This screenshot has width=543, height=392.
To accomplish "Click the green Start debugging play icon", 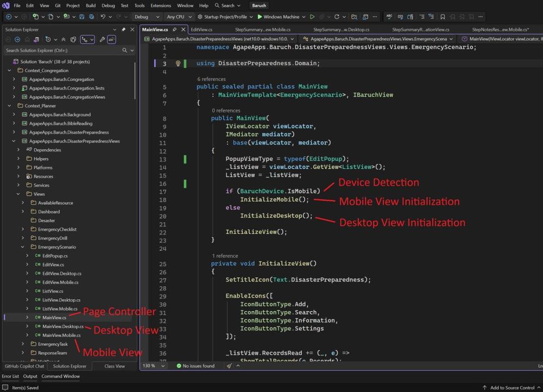I will coord(260,17).
